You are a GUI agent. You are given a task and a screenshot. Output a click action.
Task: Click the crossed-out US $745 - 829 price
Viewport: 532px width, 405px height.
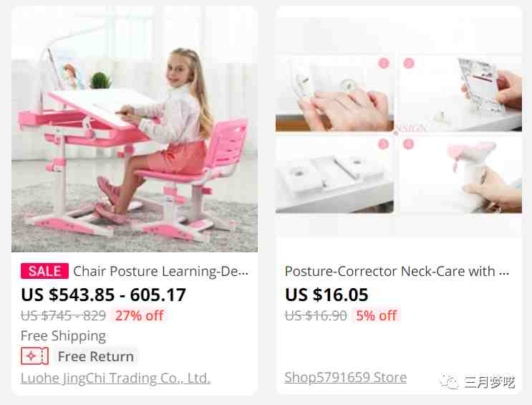point(64,315)
